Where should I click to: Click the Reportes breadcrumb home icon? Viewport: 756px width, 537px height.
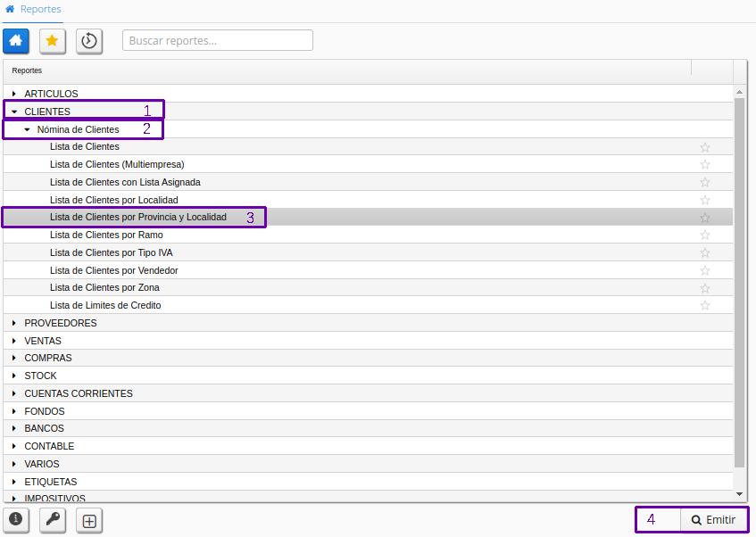click(10, 9)
